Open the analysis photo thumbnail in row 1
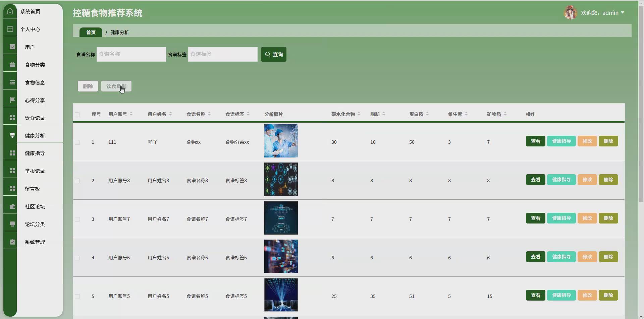 point(281,141)
